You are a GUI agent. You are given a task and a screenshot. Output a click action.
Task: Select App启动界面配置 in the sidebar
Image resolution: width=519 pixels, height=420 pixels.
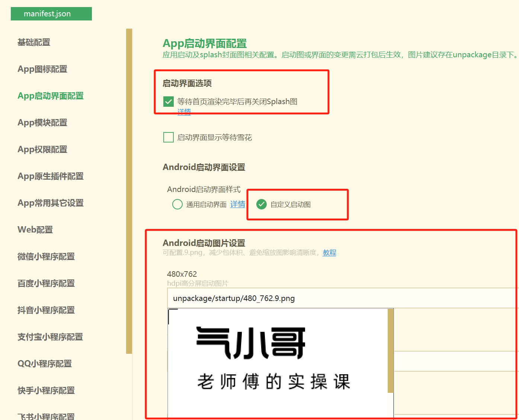coord(51,96)
